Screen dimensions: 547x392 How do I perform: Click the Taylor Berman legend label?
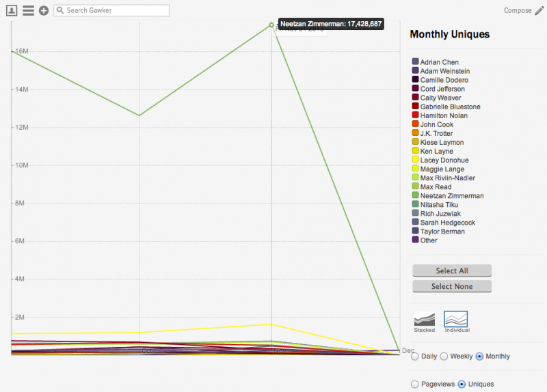coord(442,232)
